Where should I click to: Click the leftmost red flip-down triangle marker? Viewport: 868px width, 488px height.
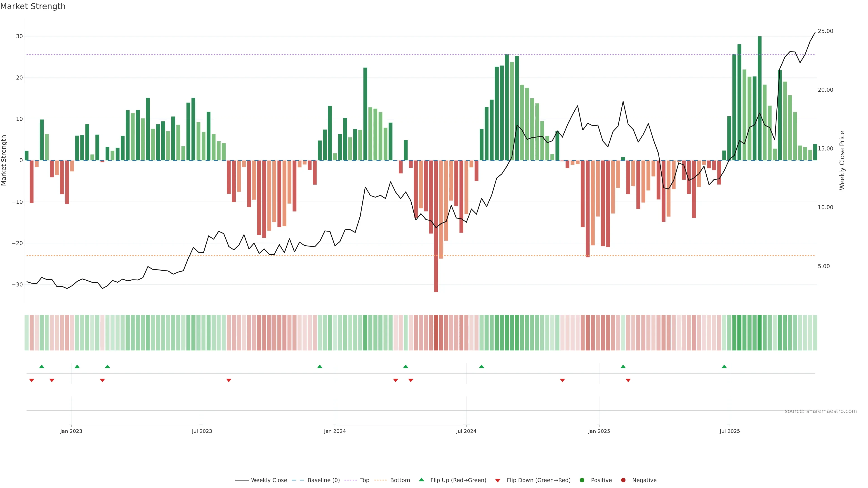32,380
